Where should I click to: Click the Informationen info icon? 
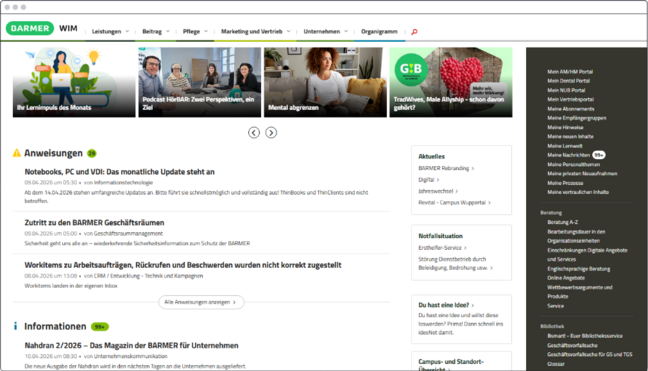point(15,326)
